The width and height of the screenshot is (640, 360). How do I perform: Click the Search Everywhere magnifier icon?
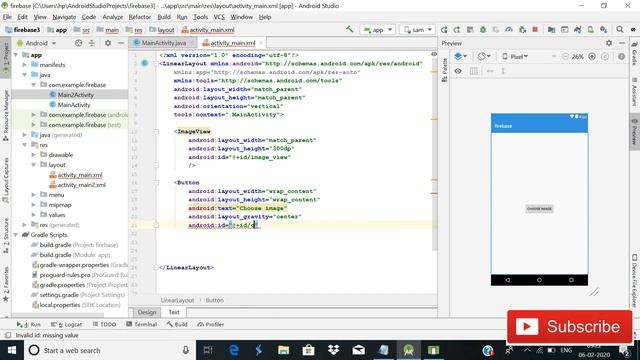(x=620, y=30)
